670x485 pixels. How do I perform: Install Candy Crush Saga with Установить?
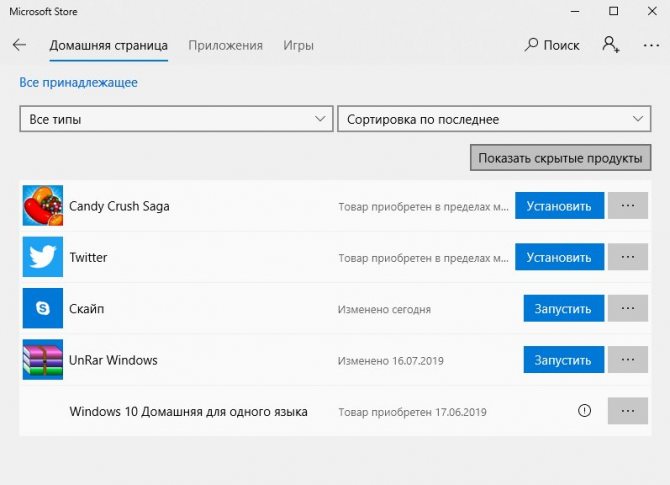pyautogui.click(x=559, y=206)
